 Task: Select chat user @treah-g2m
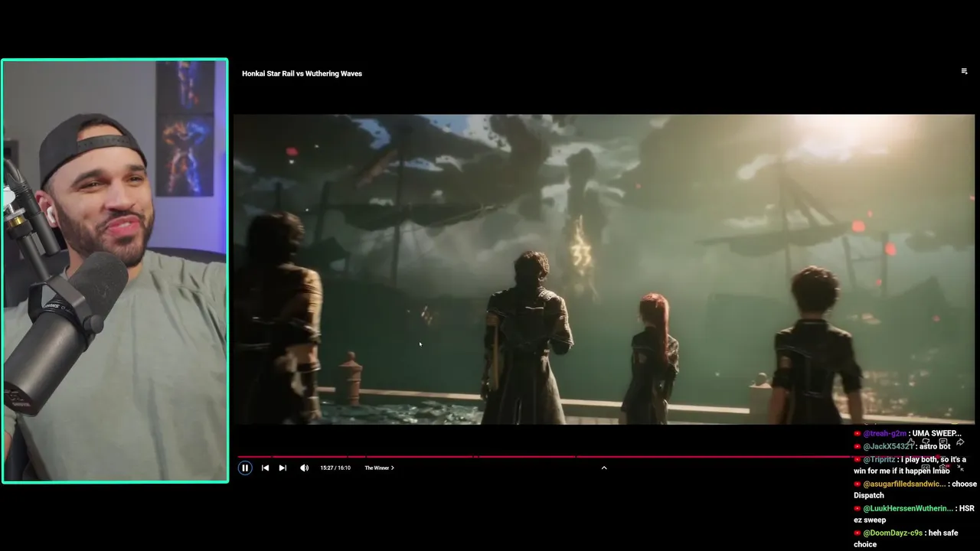click(885, 433)
